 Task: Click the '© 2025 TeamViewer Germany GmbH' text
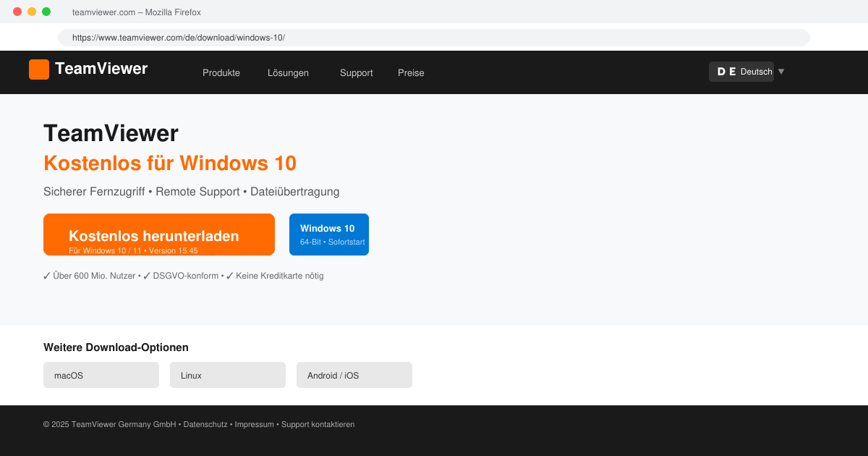(x=110, y=425)
